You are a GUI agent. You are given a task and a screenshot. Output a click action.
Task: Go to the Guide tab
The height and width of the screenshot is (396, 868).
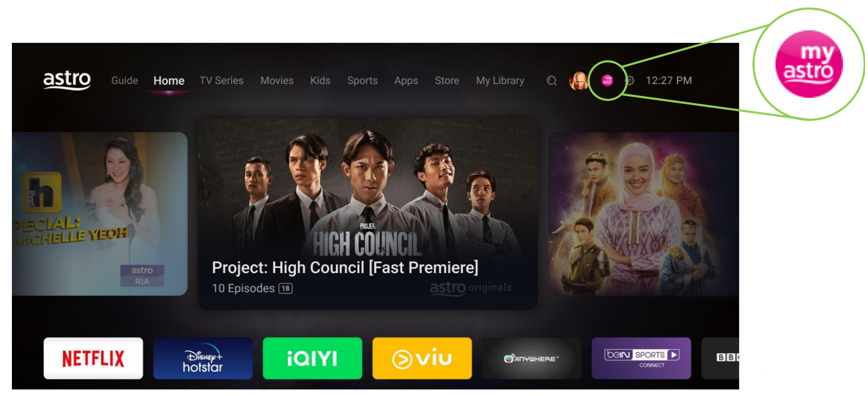tap(125, 81)
